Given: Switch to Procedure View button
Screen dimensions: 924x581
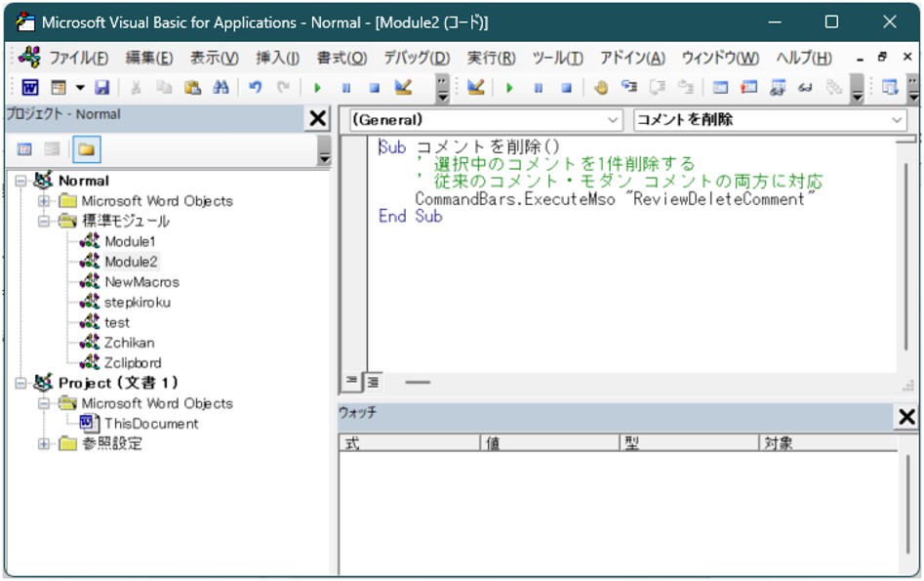Looking at the screenshot, I should click(351, 381).
